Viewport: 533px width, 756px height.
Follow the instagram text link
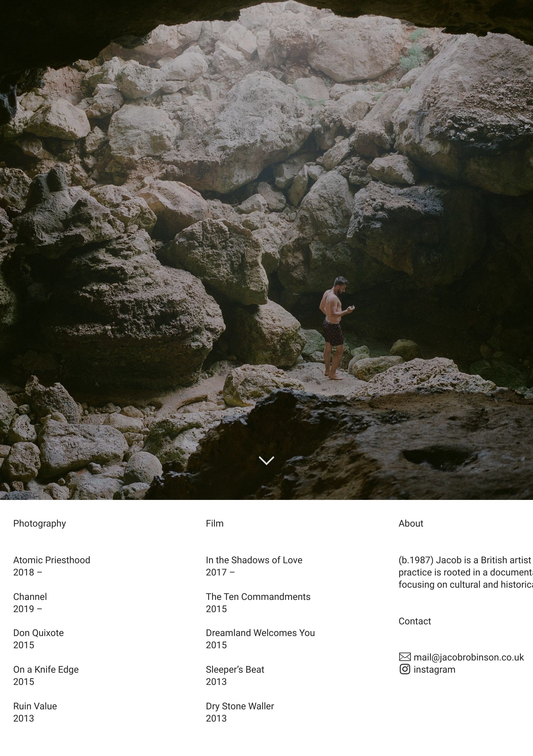pyautogui.click(x=434, y=669)
